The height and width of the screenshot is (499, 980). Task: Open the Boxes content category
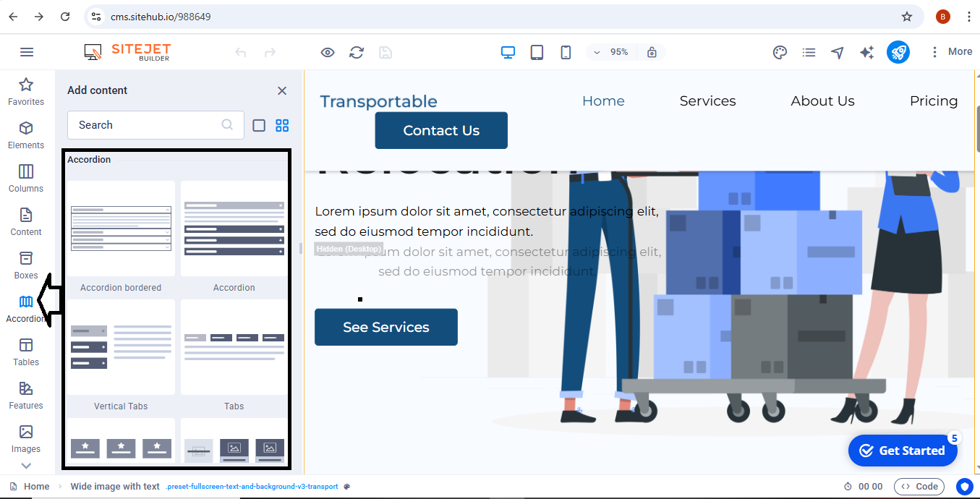pyautogui.click(x=26, y=265)
